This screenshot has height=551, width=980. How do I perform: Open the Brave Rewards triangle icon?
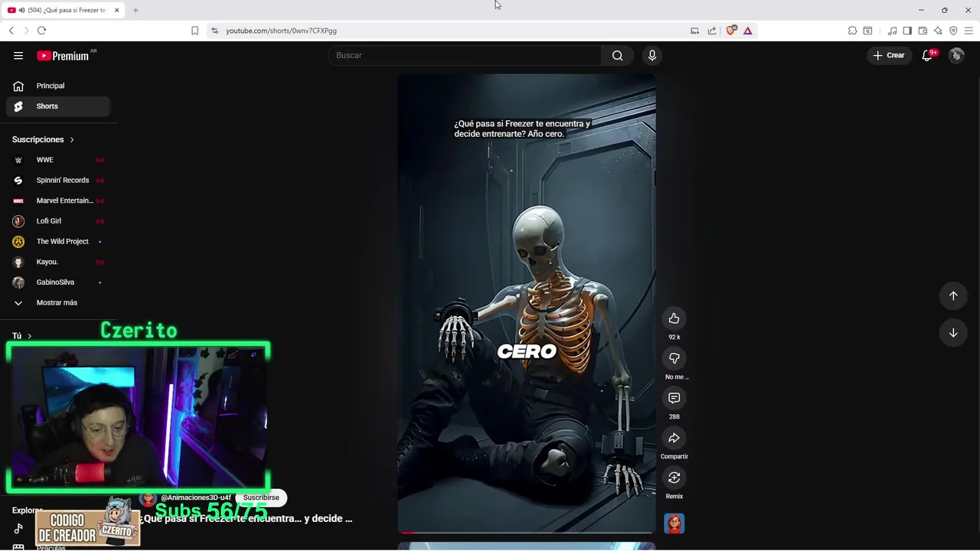(748, 31)
